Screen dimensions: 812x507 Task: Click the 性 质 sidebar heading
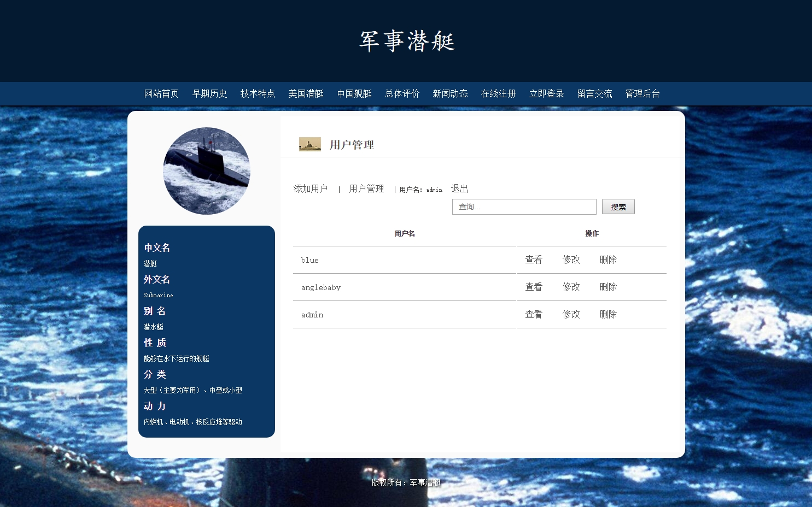coord(155,343)
